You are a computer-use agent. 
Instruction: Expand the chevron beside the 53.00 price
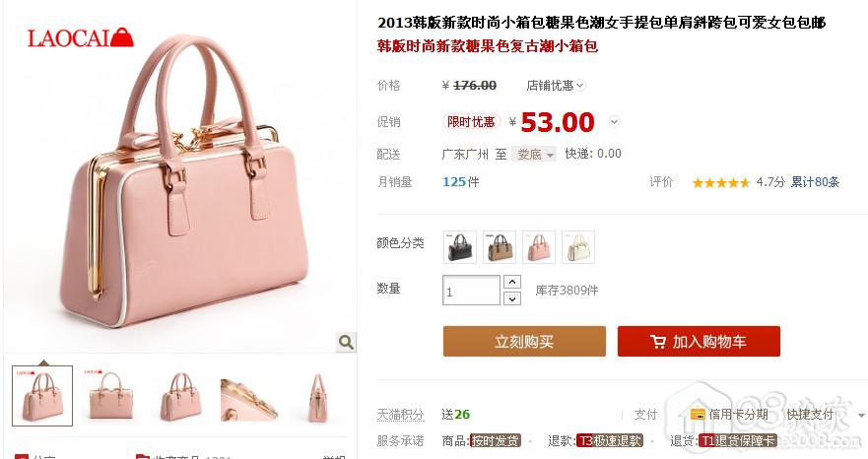tap(614, 122)
